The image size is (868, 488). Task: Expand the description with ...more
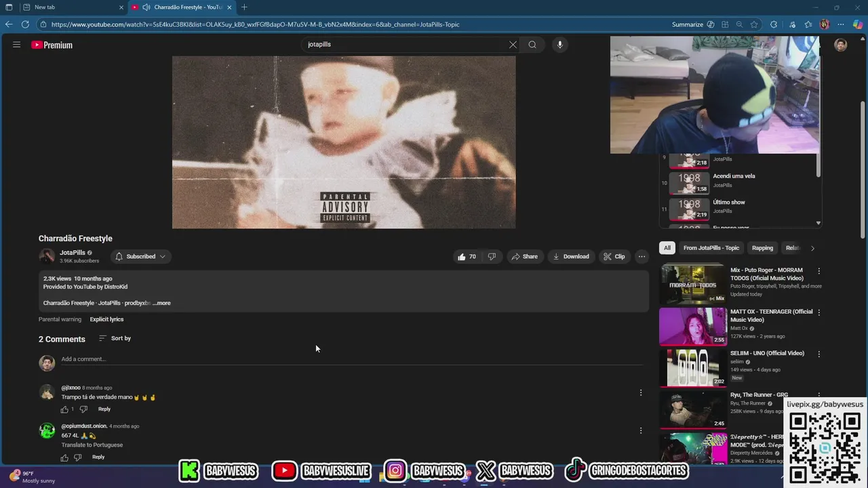(161, 303)
